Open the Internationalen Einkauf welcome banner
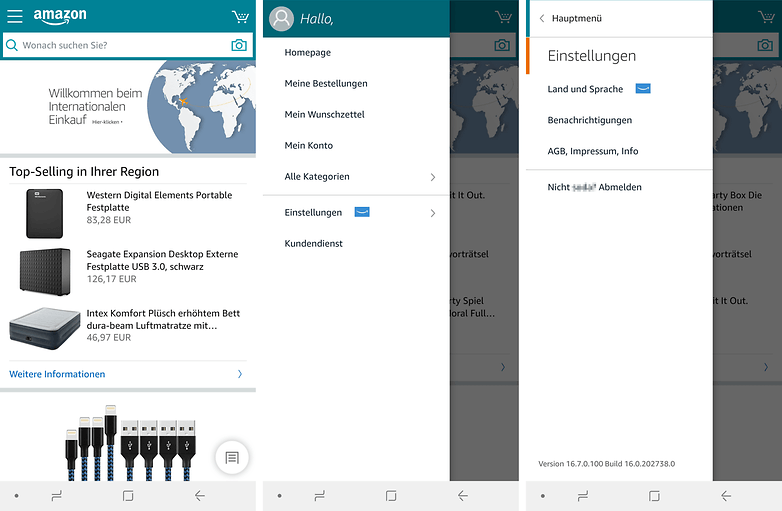 tap(128, 107)
